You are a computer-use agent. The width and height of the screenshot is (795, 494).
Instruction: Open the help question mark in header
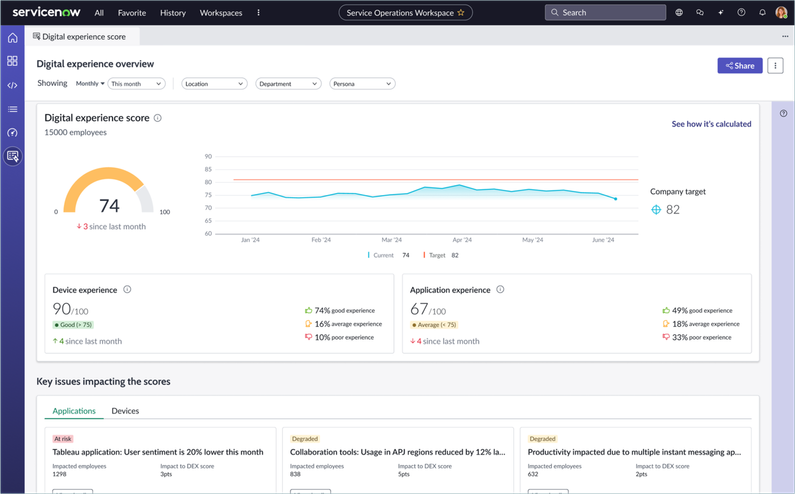point(741,13)
